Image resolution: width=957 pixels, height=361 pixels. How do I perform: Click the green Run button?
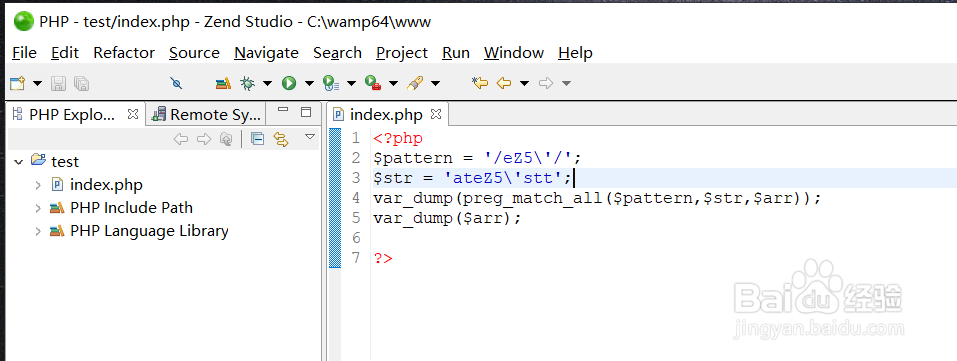289,83
